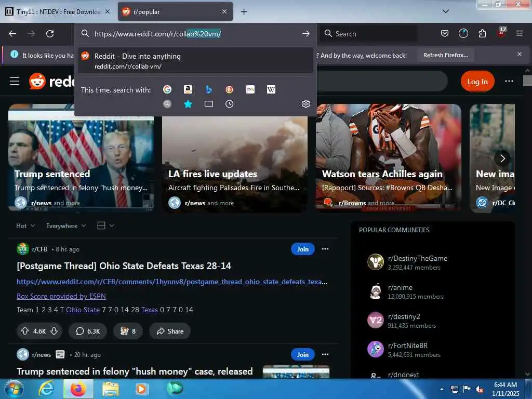
Task: Follow the Ohio State team link
Action: (83, 310)
